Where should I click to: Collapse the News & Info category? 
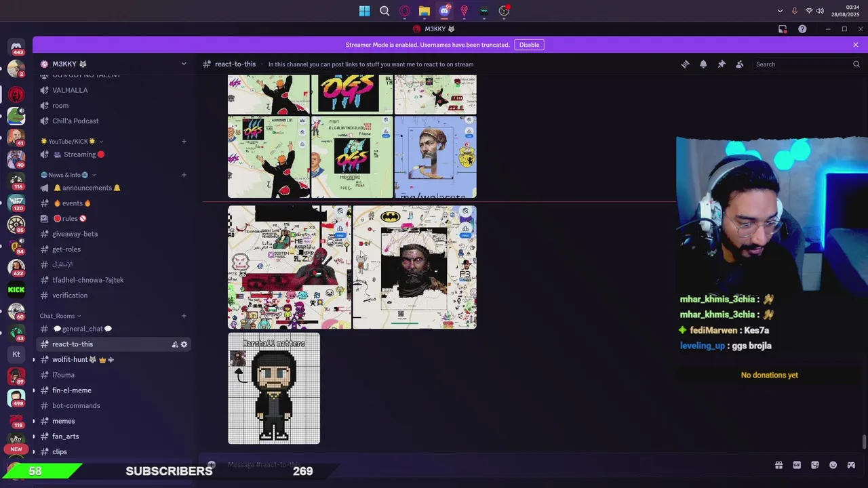tap(68, 175)
